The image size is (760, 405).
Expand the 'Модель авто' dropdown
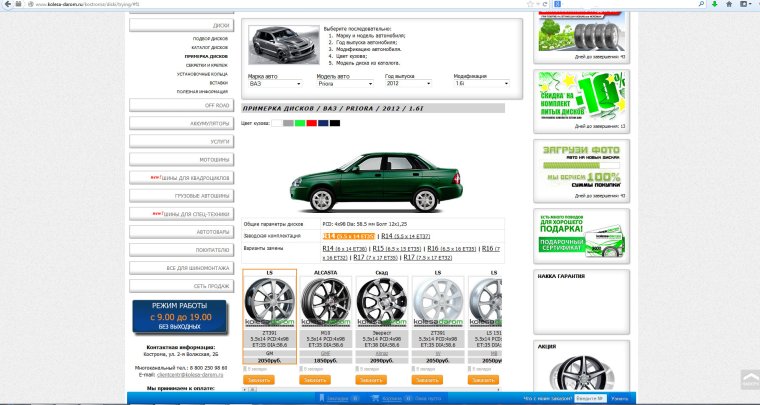pyautogui.click(x=343, y=85)
